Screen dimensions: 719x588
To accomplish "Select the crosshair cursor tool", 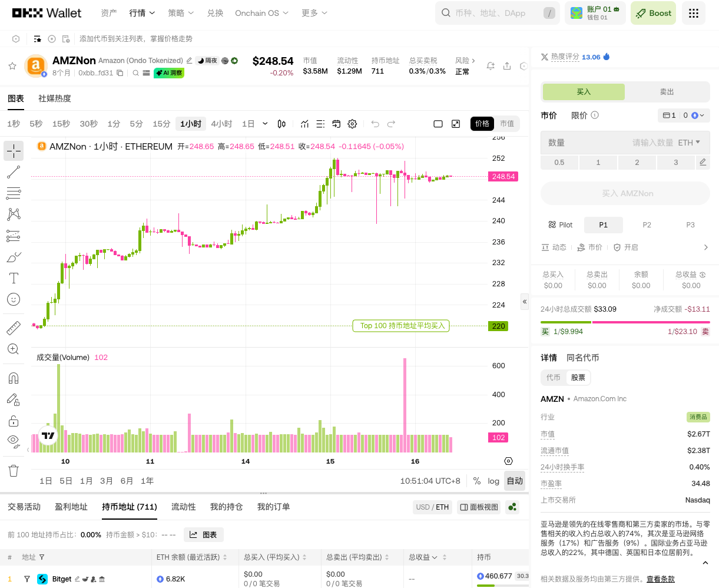I will click(x=14, y=151).
